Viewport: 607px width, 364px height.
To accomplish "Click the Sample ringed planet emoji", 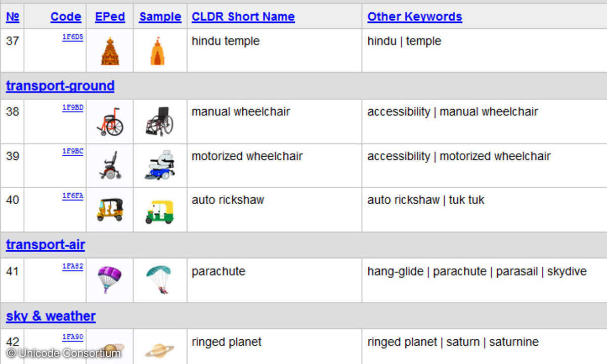I will click(160, 350).
